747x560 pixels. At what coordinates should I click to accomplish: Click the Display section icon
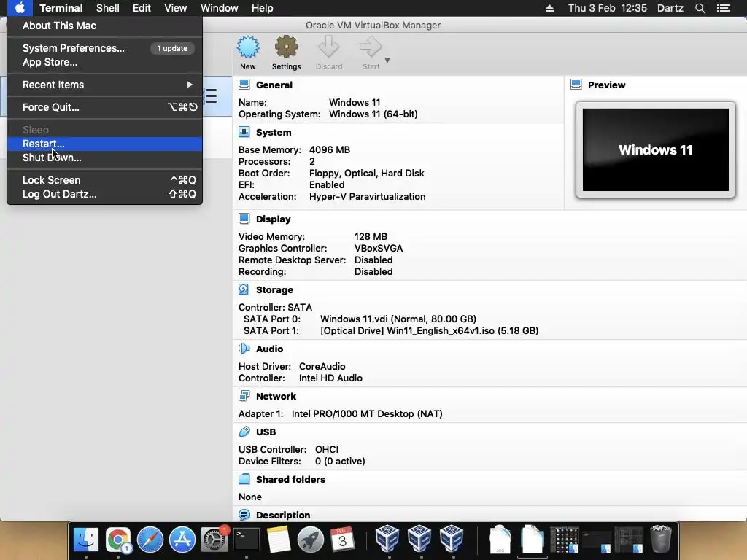point(244,219)
